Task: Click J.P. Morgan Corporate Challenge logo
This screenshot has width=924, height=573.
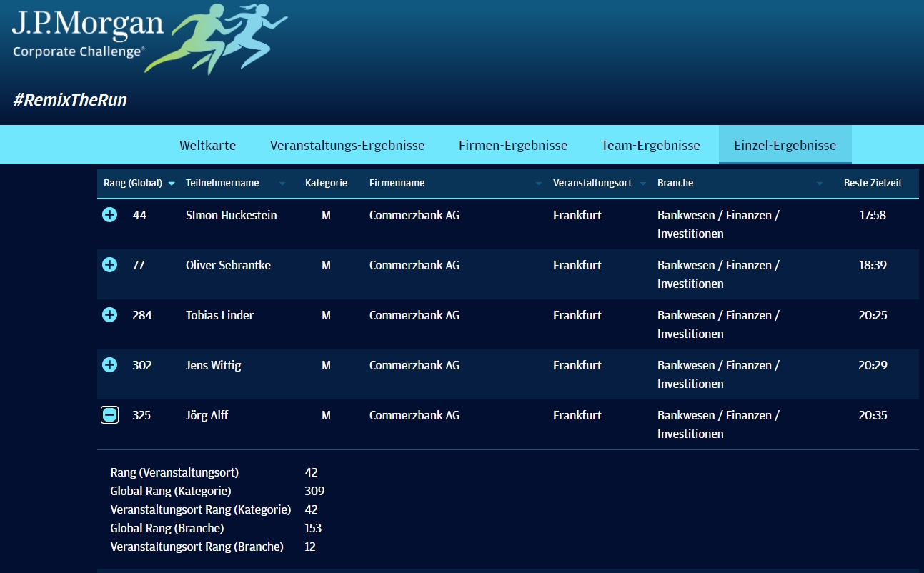Action: [88, 34]
